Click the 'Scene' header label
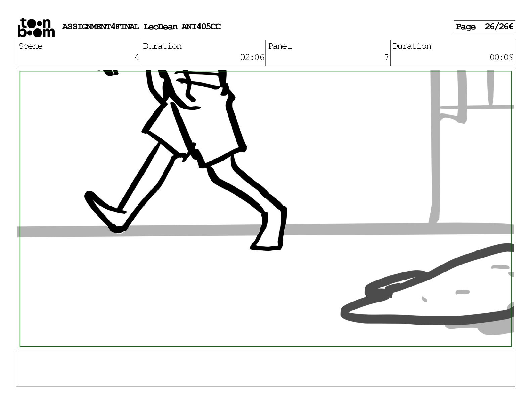The height and width of the screenshot is (411, 532). [31, 46]
